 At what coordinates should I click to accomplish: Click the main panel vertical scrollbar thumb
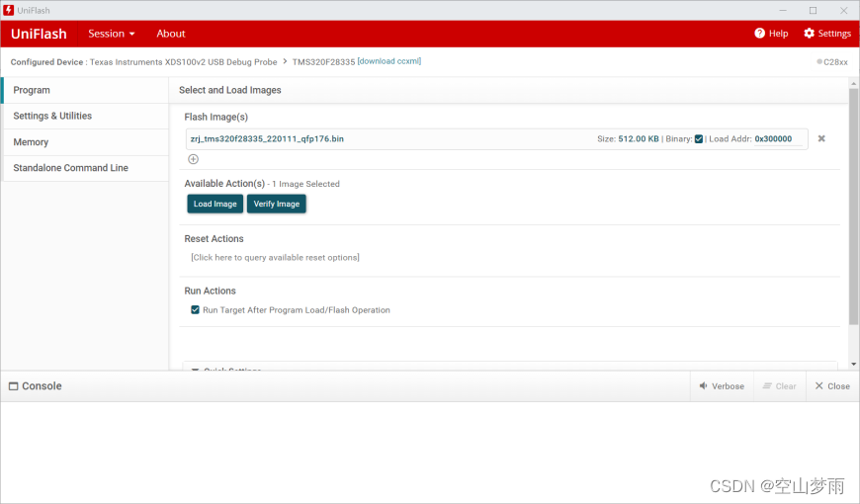[x=853, y=206]
